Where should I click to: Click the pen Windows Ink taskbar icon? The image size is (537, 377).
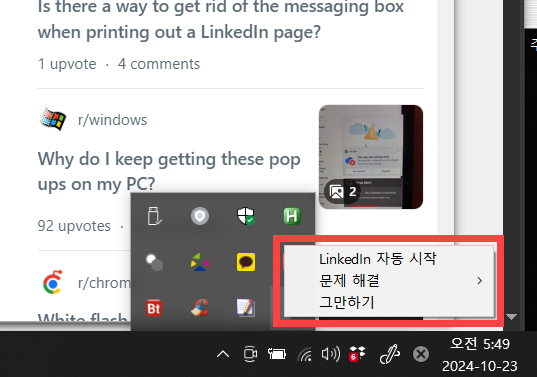pyautogui.click(x=389, y=354)
